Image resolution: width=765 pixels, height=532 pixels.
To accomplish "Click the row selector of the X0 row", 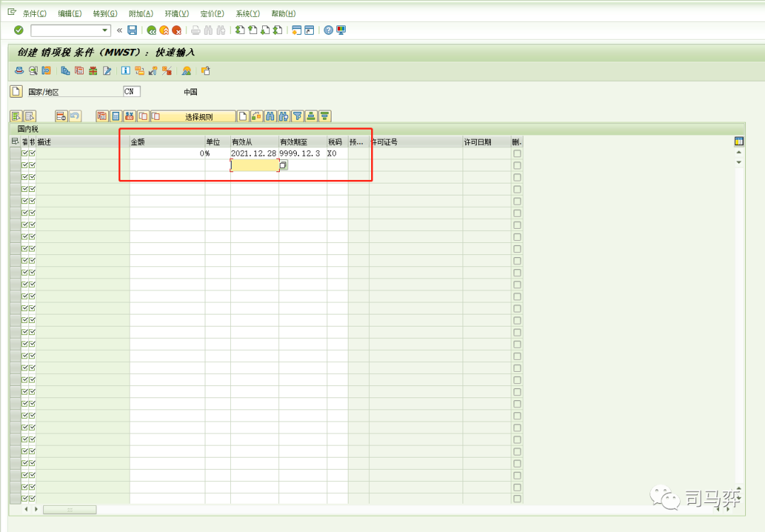I will pyautogui.click(x=16, y=153).
